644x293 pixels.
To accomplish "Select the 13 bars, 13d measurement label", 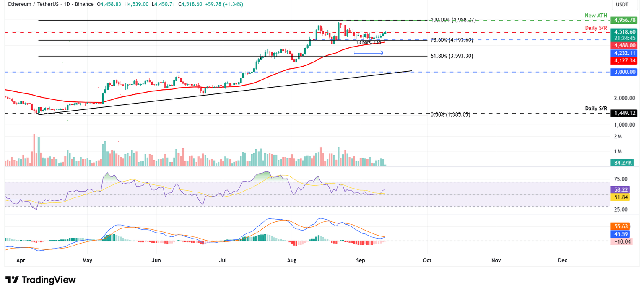I will 368,42.
